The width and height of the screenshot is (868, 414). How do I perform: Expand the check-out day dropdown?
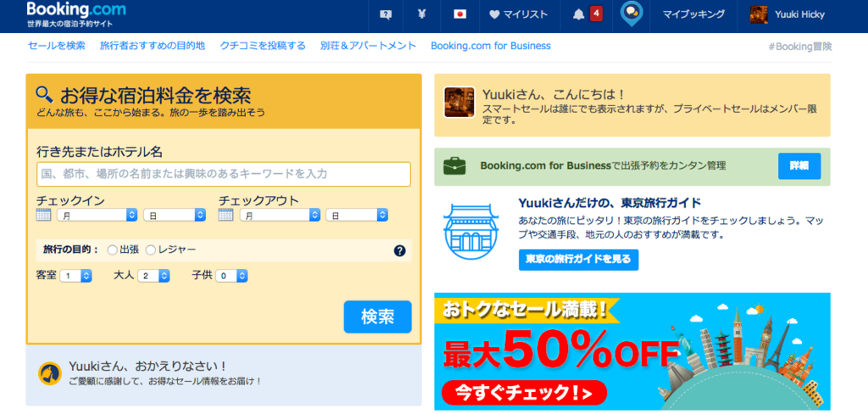tap(357, 215)
